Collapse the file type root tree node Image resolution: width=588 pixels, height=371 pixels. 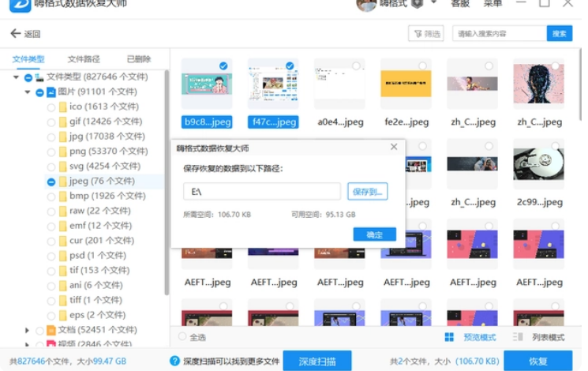click(16, 77)
